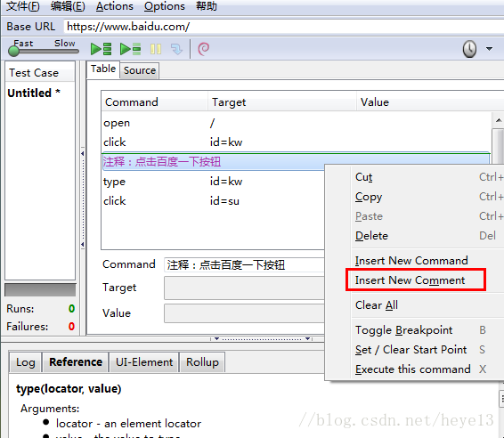Choose Delete from context menu
504x438 pixels.
[427, 236]
